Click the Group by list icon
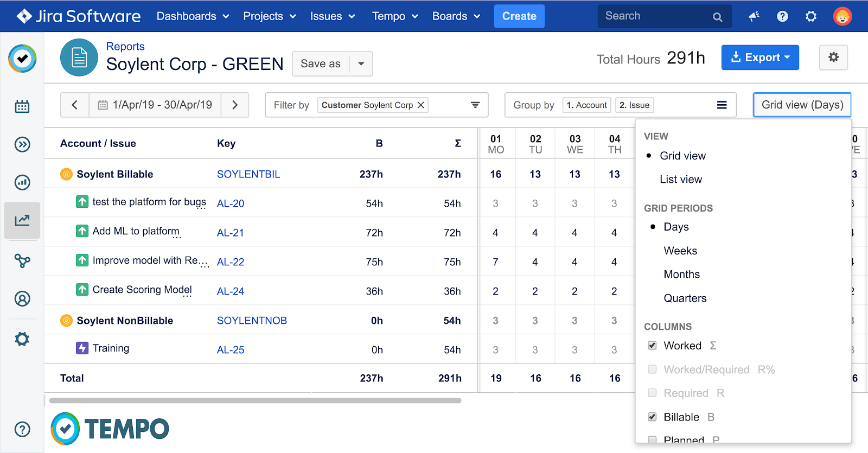This screenshot has height=453, width=868. (x=722, y=105)
